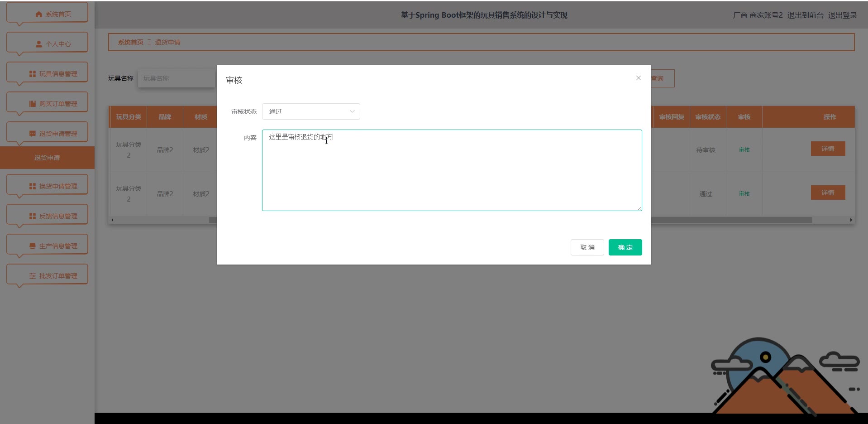Viewport: 868px width, 424px height.
Task: Open 详情 for the 通过 status row
Action: tap(828, 193)
